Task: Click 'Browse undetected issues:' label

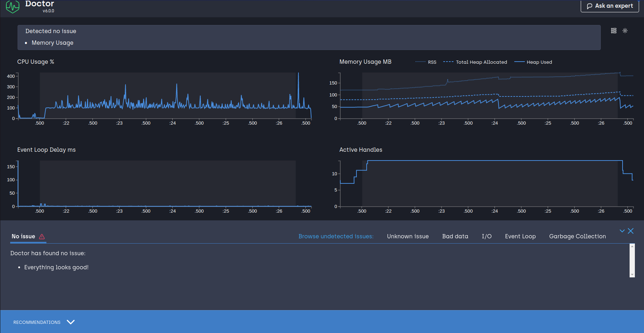Action: point(336,236)
